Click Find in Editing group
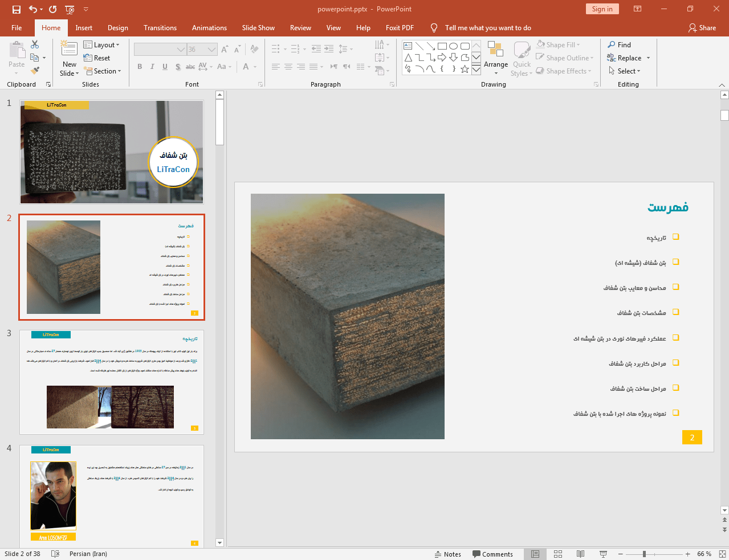This screenshot has height=560, width=729. tap(620, 44)
